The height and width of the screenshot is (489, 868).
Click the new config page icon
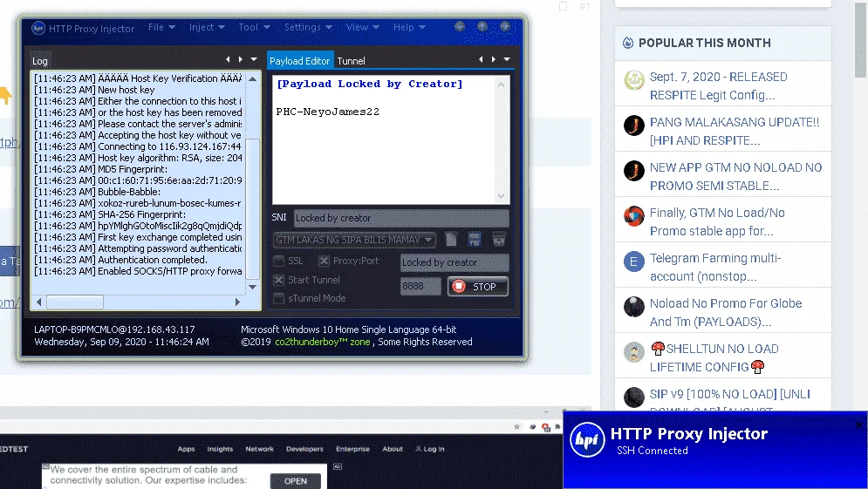click(x=451, y=240)
